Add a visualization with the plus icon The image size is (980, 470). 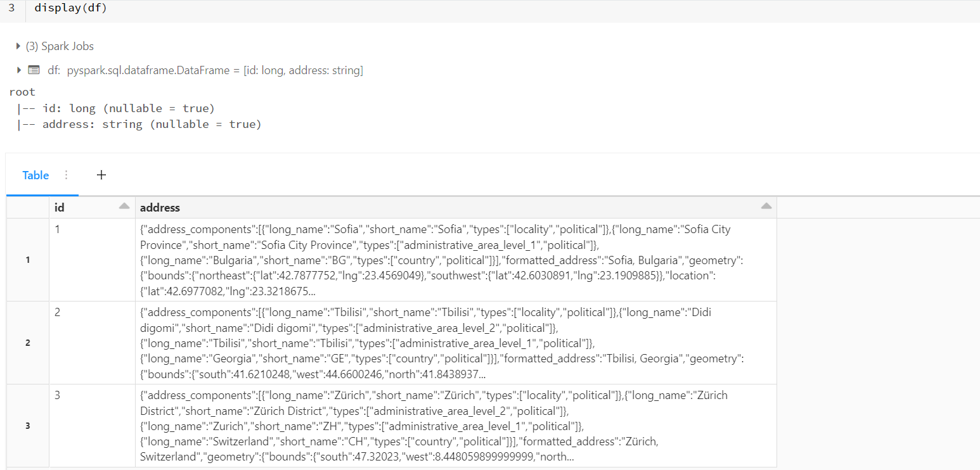tap(101, 175)
